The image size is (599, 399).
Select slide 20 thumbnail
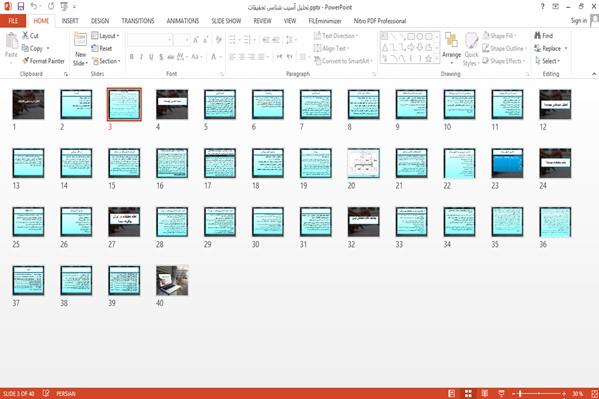[x=363, y=163]
